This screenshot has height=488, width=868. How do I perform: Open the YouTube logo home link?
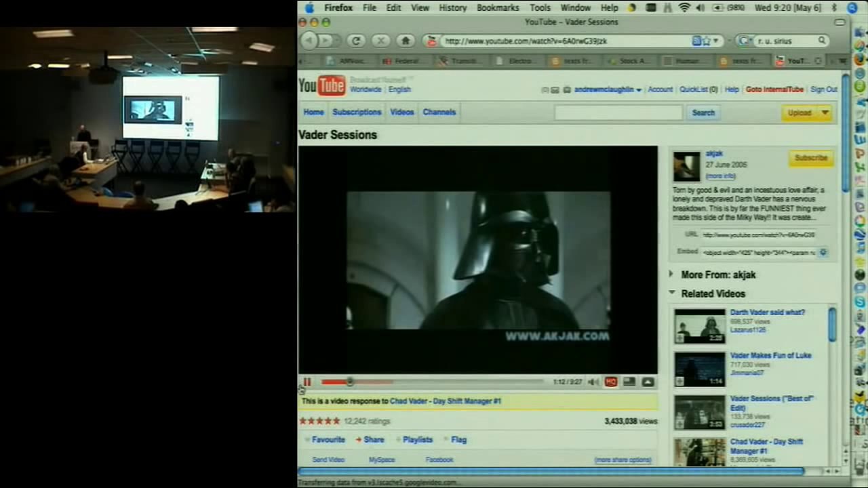322,85
